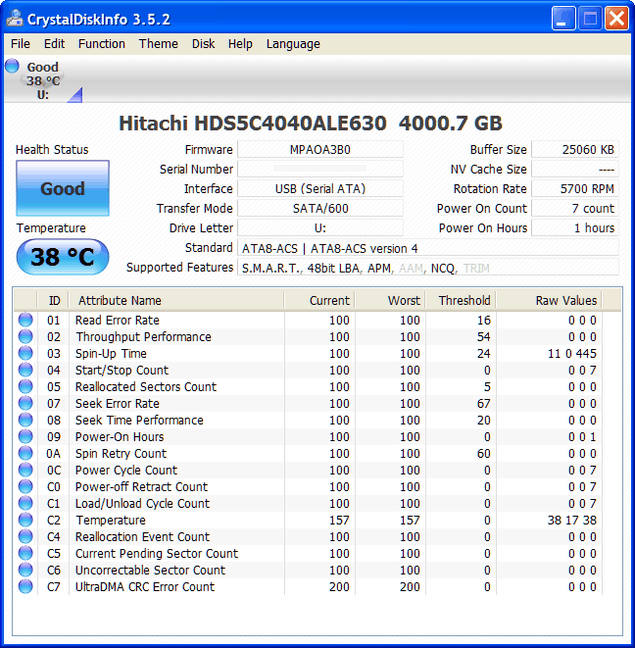Click the ID column header
The width and height of the screenshot is (635, 648).
pyautogui.click(x=53, y=300)
